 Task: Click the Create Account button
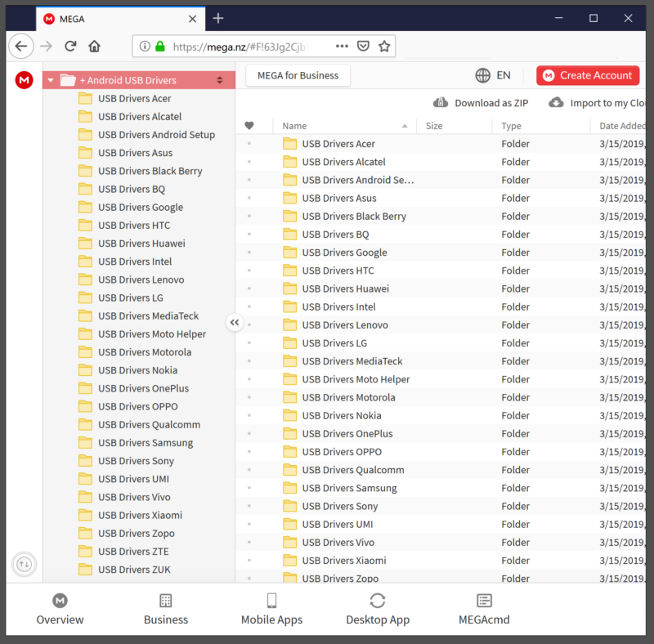[x=588, y=75]
